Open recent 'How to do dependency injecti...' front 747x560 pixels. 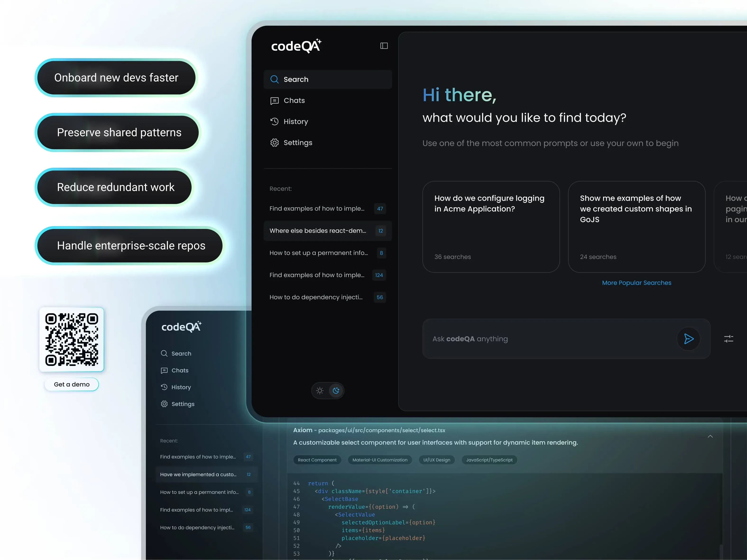327,297
